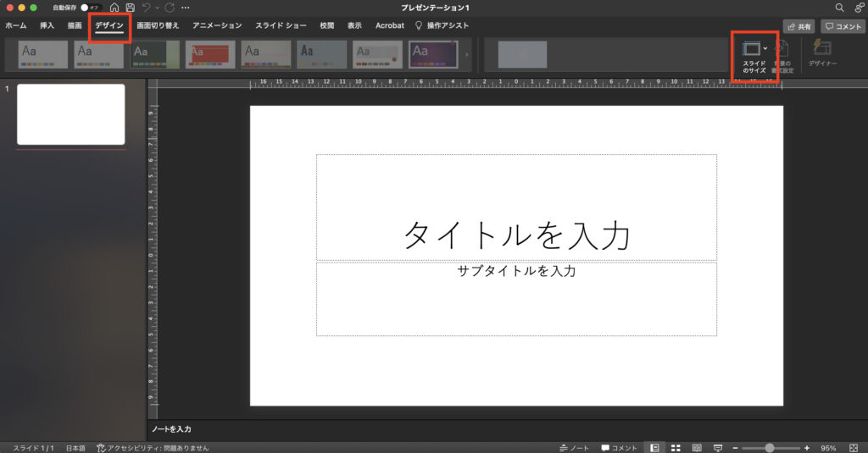Click the Save icon in title bar
This screenshot has width=868, height=453.
pos(130,8)
